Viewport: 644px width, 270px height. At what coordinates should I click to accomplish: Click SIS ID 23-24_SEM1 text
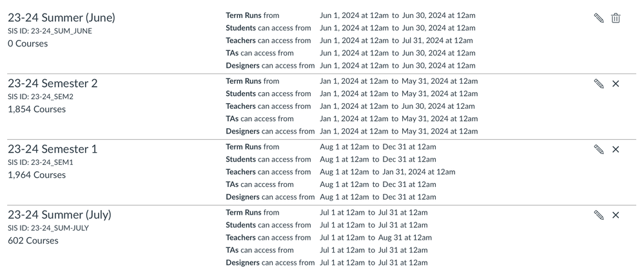click(41, 162)
